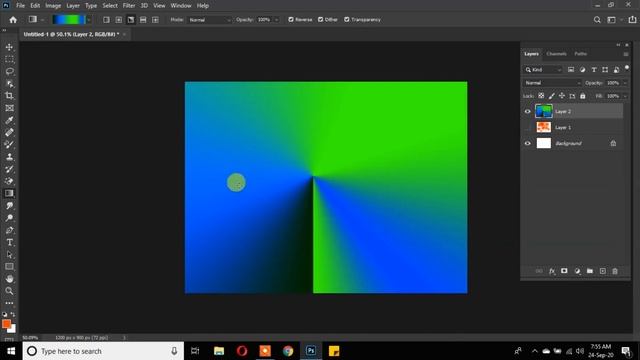Select the Dodge tool
This screenshot has height=360, width=640.
(x=9, y=218)
